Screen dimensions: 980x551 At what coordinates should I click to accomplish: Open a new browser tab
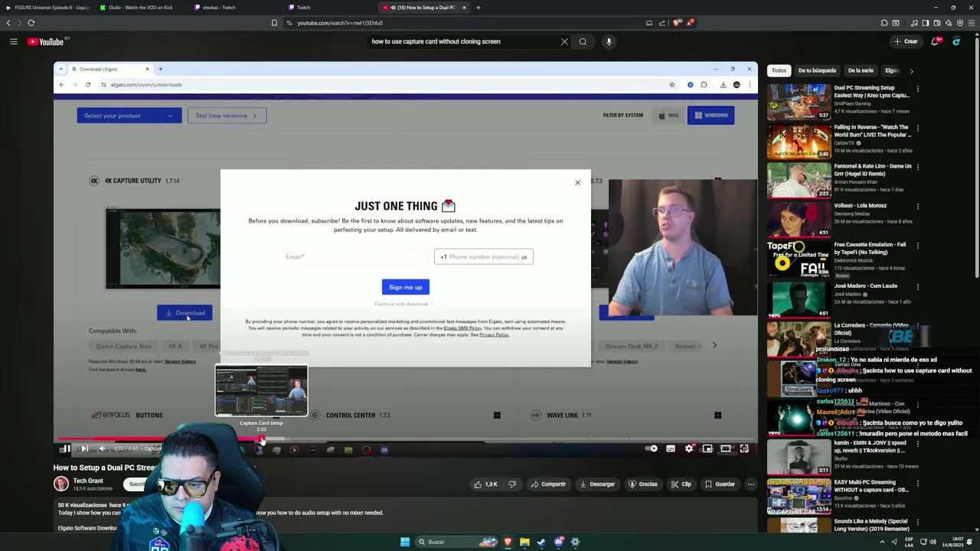[x=478, y=8]
